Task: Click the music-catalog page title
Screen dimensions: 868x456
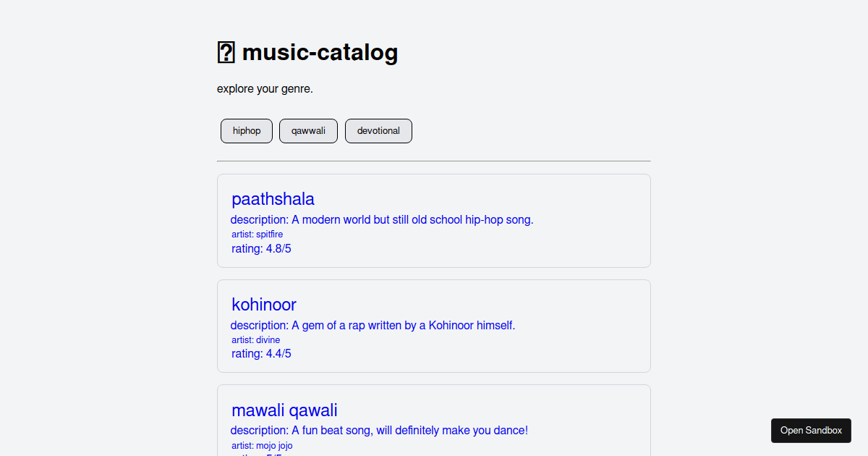Action: (319, 52)
